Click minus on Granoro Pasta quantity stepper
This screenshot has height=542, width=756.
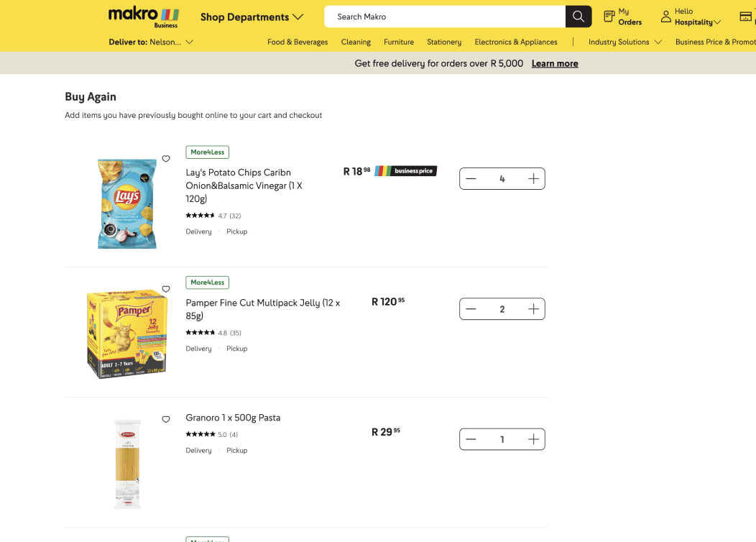point(471,439)
